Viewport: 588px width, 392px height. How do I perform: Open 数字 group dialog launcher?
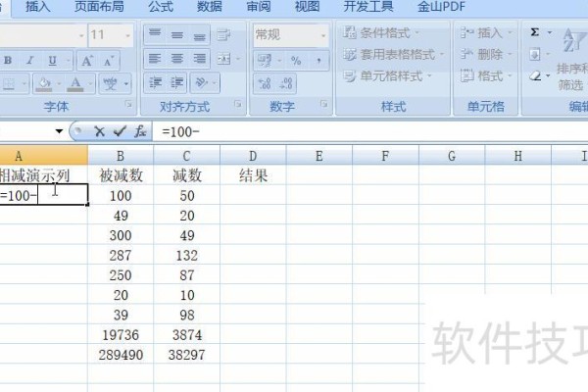(324, 104)
